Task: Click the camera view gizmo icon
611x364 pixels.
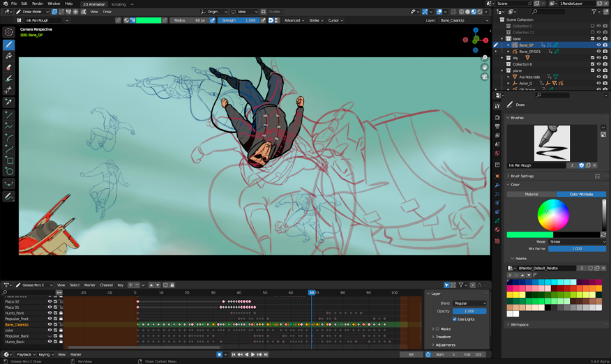Action: pyautogui.click(x=485, y=77)
